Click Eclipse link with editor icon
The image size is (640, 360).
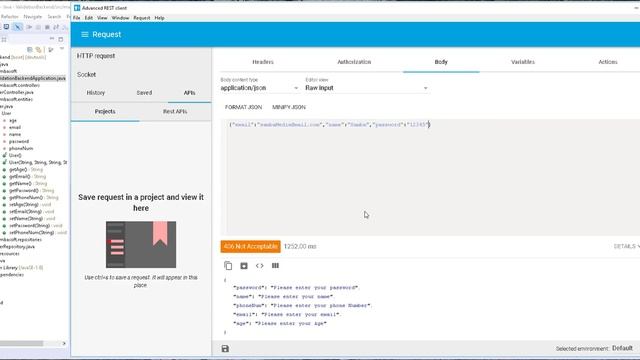click(x=39, y=49)
